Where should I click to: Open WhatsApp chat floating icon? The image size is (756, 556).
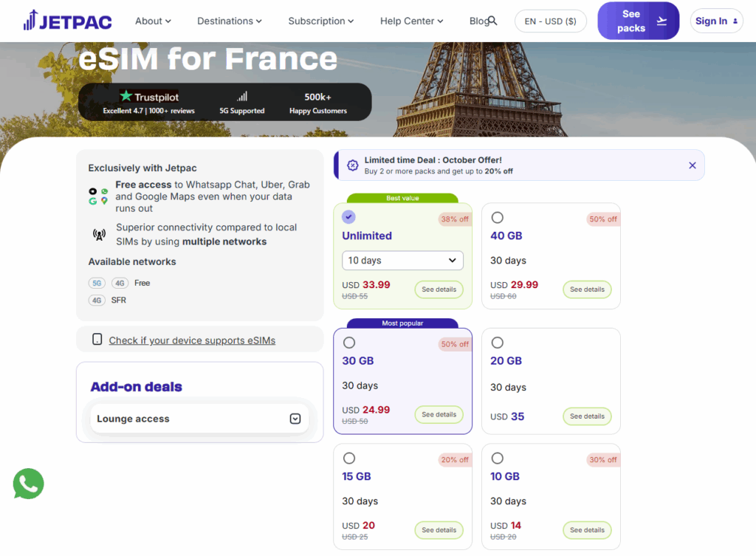pos(29,484)
